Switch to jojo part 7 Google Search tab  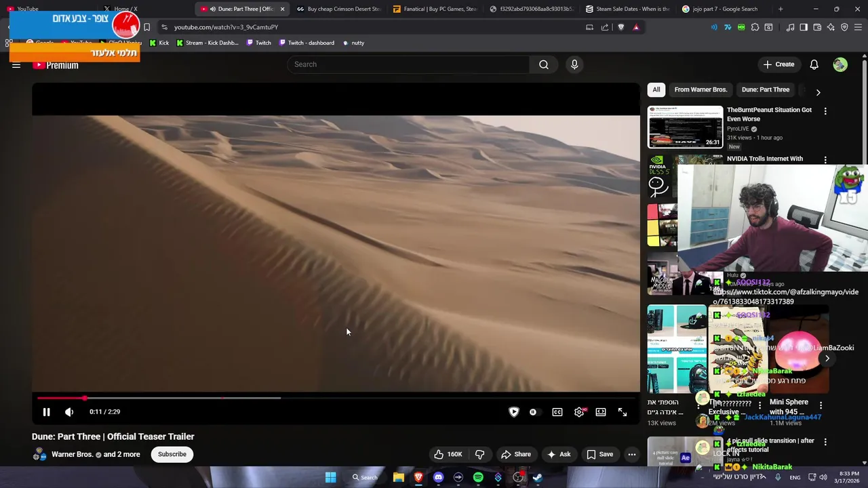pos(724,9)
